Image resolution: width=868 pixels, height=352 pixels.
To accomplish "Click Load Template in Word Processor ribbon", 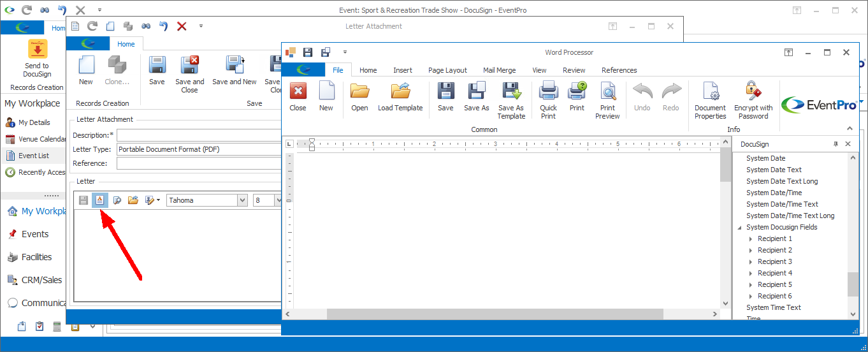I will click(400, 97).
